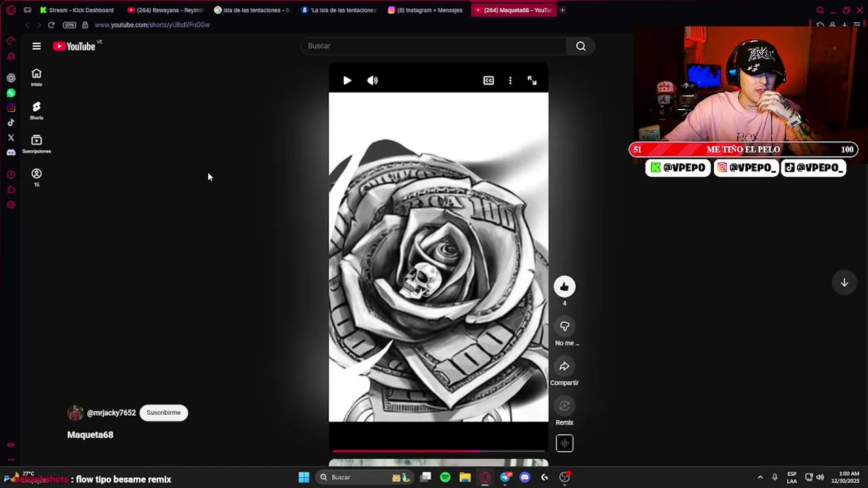Open YouTube hamburger guide menu
The image size is (868, 488).
click(x=37, y=46)
